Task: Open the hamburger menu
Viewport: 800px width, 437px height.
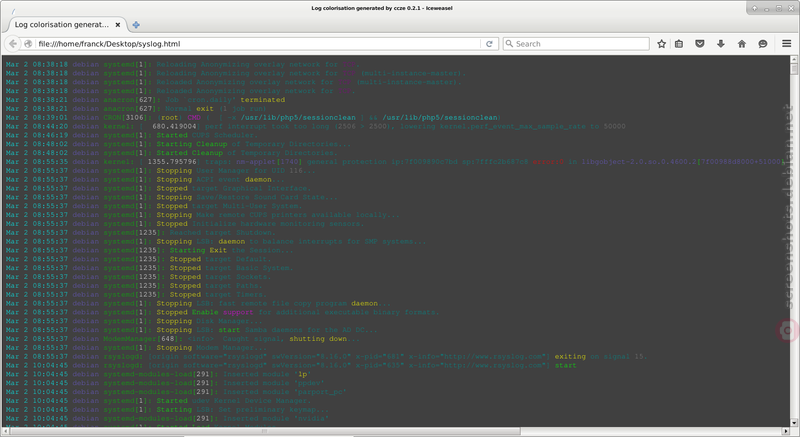Action: click(x=787, y=44)
